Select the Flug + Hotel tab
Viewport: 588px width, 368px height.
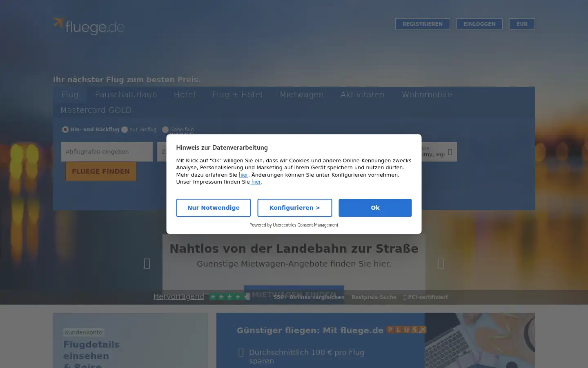coord(237,94)
